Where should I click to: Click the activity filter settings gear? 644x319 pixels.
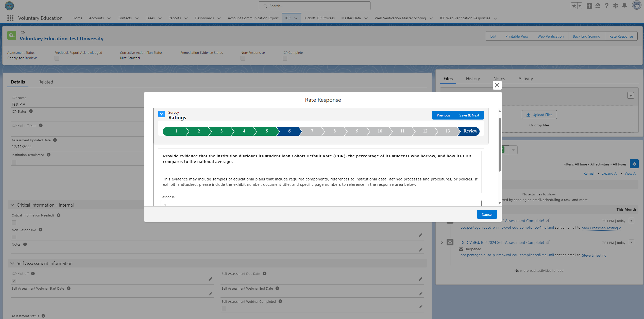point(634,164)
